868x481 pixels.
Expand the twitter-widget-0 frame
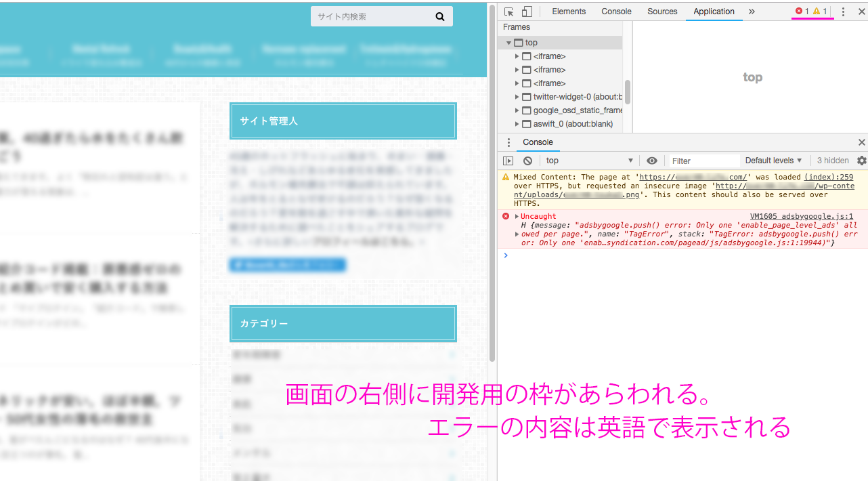(517, 97)
